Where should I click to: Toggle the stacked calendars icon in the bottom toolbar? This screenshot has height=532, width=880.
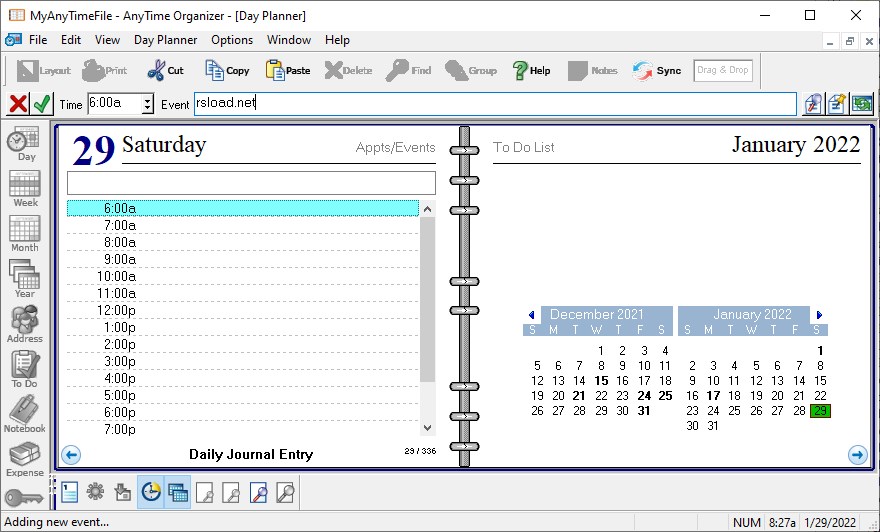pyautogui.click(x=177, y=492)
